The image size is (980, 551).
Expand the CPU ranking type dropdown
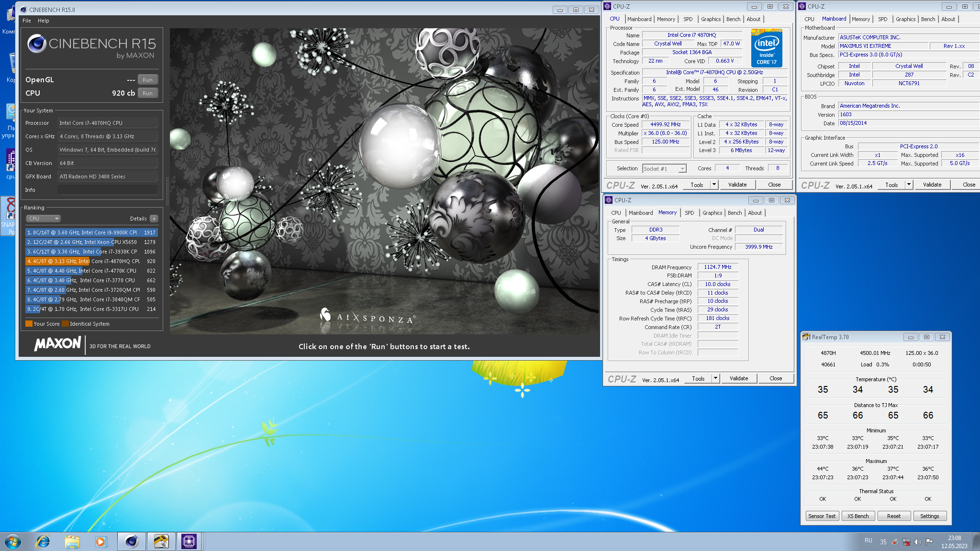pos(43,219)
